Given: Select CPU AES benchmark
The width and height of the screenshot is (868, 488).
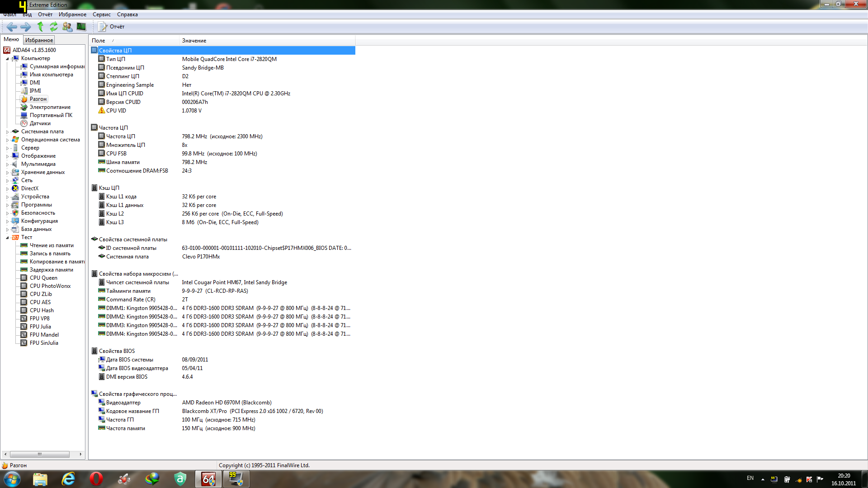Looking at the screenshot, I should [40, 302].
